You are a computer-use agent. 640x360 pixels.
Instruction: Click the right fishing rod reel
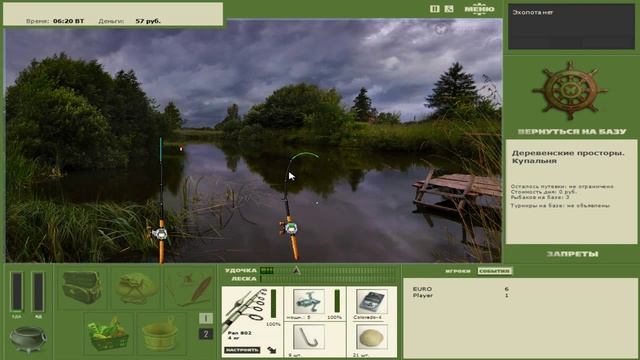coord(290,228)
